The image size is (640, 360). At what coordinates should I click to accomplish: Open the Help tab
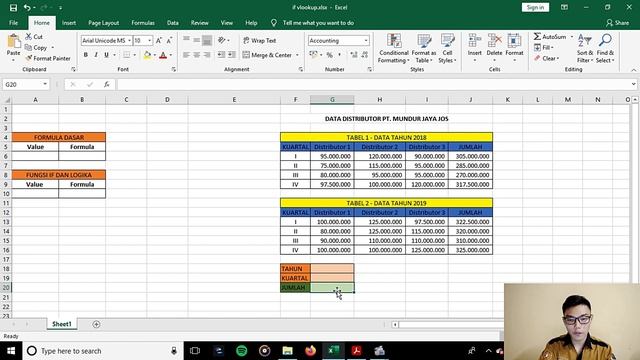coord(251,23)
